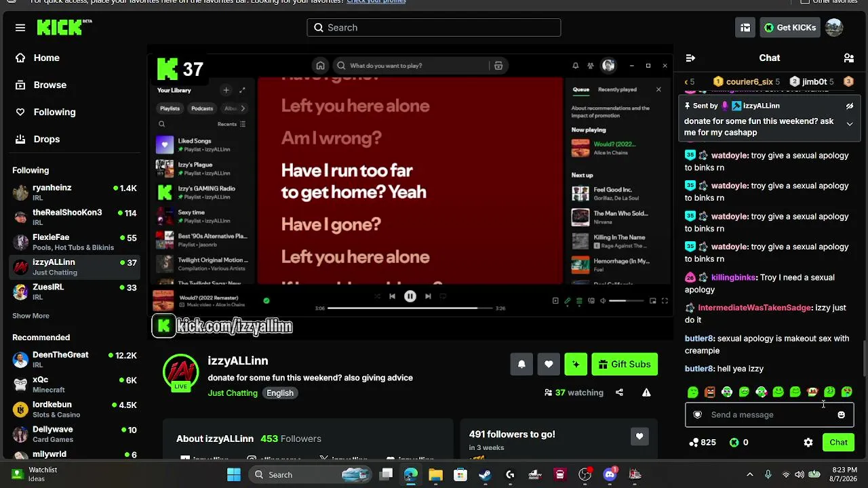The height and width of the screenshot is (488, 868).
Task: Expand the pinned message chevron
Action: (850, 124)
